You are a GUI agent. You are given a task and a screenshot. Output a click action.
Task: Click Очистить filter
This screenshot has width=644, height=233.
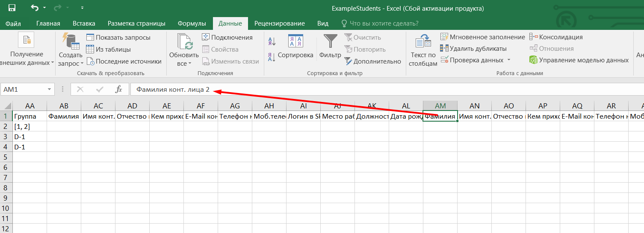(x=363, y=38)
